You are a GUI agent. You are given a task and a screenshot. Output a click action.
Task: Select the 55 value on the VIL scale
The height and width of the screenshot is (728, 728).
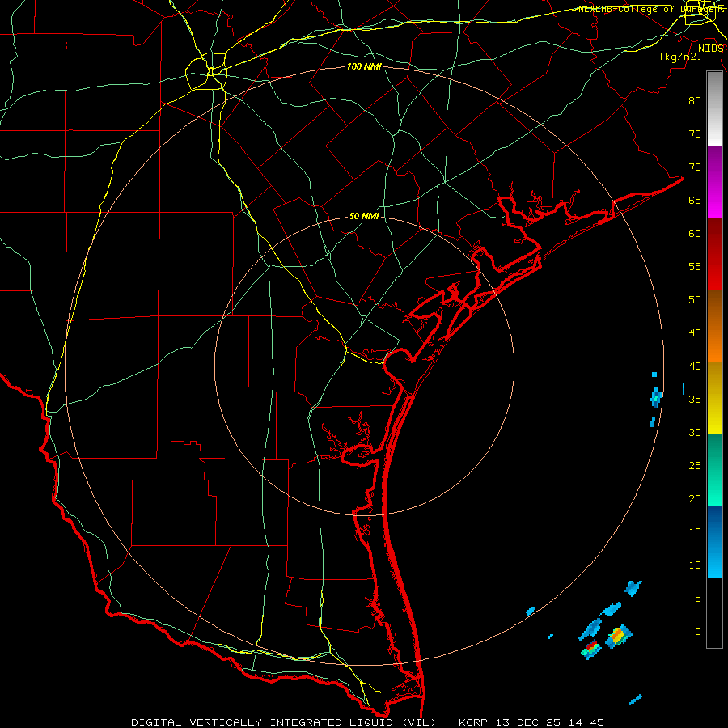click(x=695, y=266)
